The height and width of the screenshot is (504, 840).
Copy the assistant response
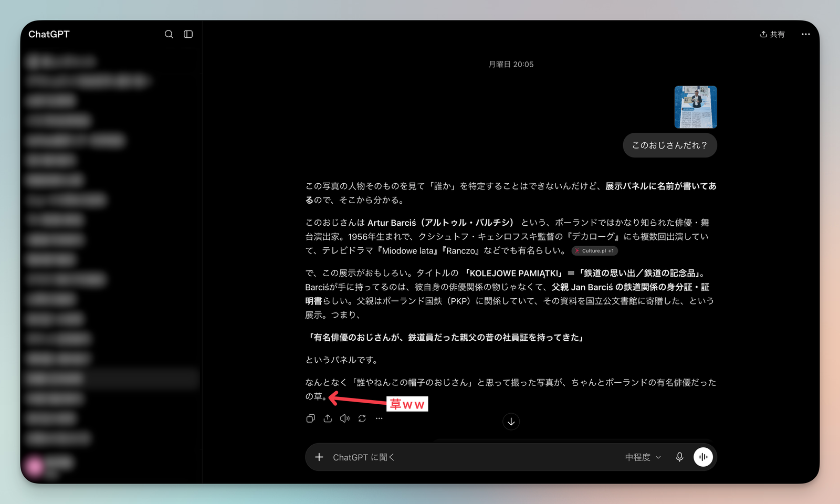point(311,418)
